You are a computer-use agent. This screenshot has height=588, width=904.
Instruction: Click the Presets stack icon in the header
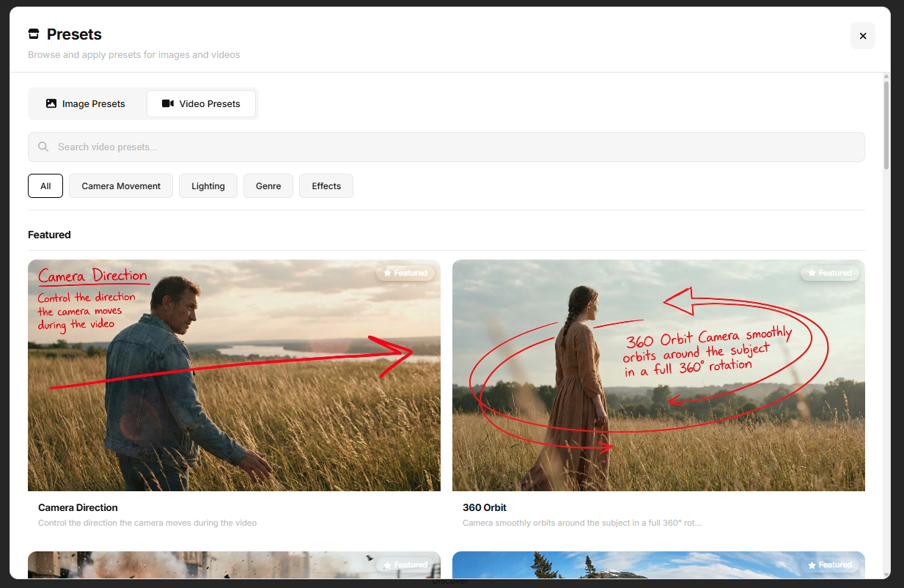point(34,33)
